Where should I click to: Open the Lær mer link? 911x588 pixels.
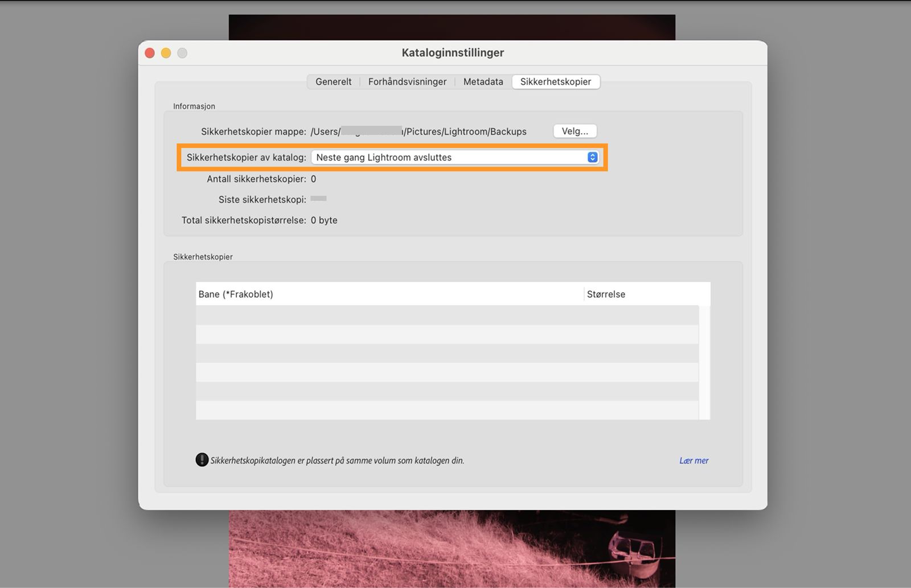tap(693, 460)
